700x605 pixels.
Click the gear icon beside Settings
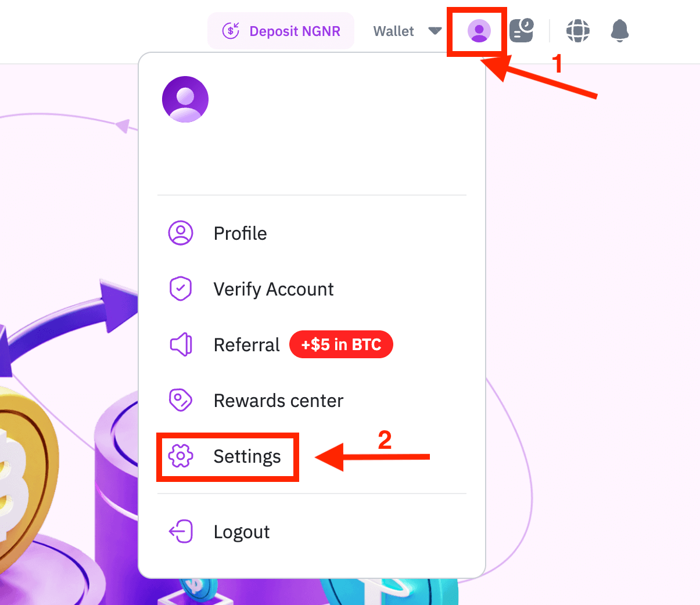click(181, 456)
